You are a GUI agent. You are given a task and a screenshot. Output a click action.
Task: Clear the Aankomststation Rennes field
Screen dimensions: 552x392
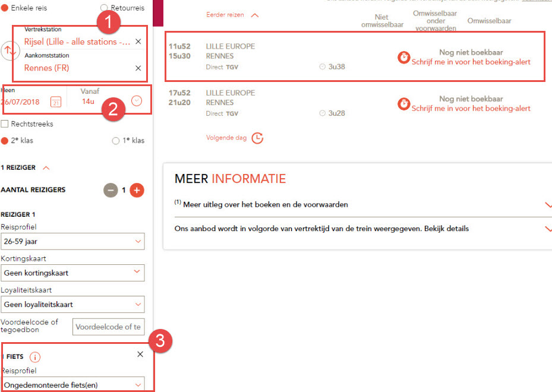point(138,68)
